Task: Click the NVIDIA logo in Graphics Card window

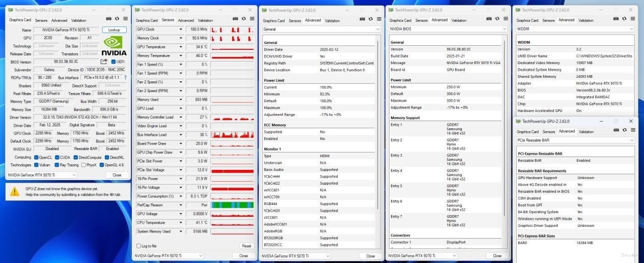Action: pyautogui.click(x=114, y=45)
